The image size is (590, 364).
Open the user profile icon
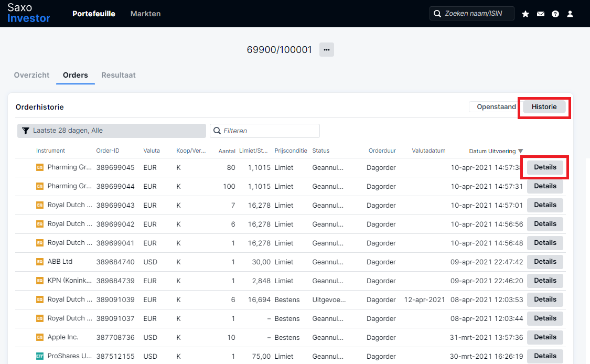pos(570,14)
